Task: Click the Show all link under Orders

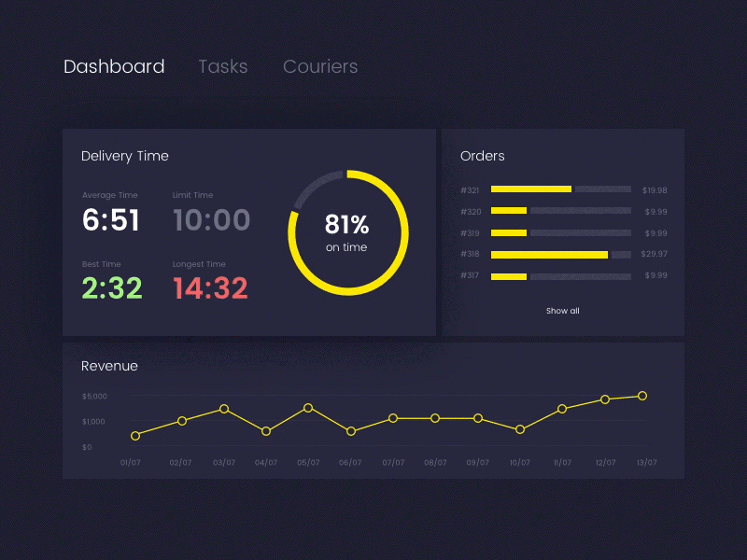Action: pos(562,311)
